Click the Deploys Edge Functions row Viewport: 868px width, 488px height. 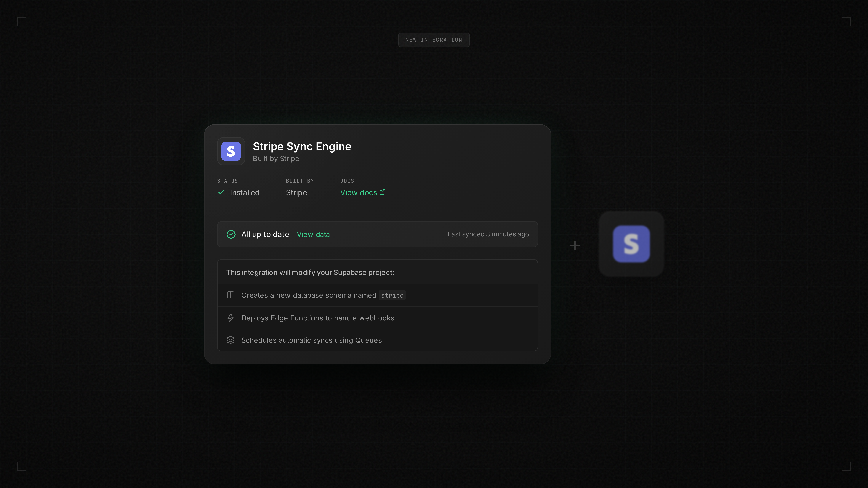(317, 318)
